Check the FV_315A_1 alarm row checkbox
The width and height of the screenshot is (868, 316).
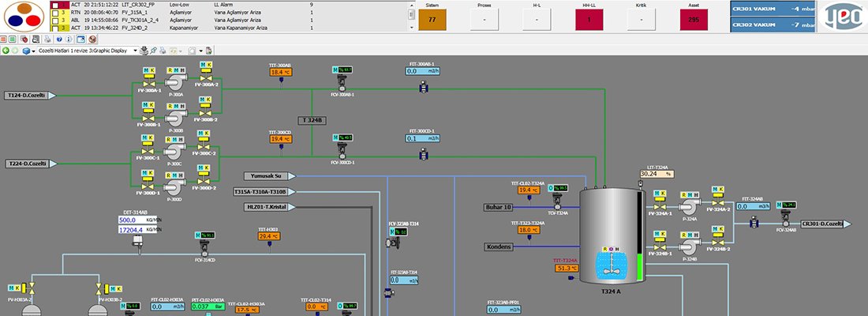click(x=54, y=13)
